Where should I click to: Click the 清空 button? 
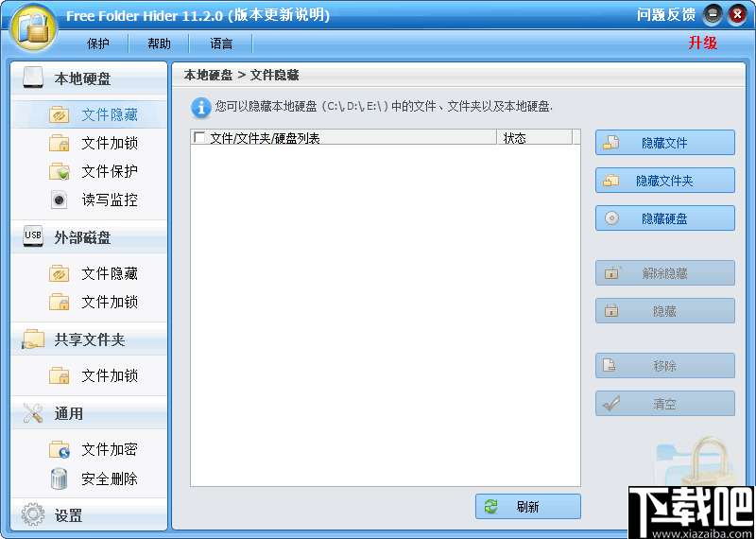(x=665, y=404)
